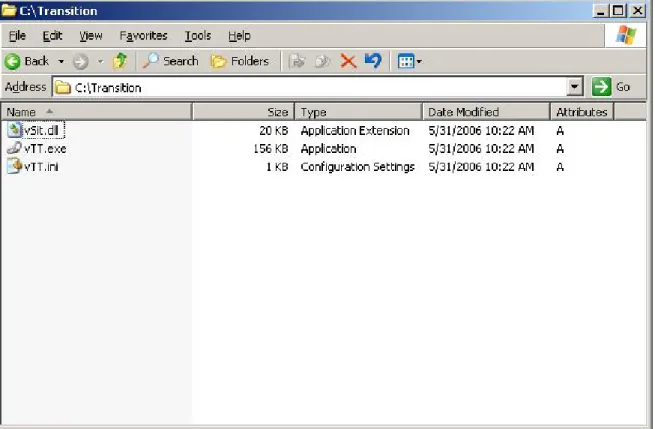
Task: Expand the Address bar dropdown arrow
Action: [575, 87]
